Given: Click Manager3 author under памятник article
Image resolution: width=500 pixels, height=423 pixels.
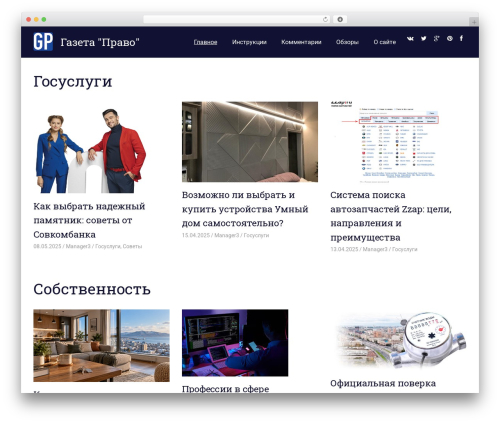Looking at the screenshot, I should [78, 246].
